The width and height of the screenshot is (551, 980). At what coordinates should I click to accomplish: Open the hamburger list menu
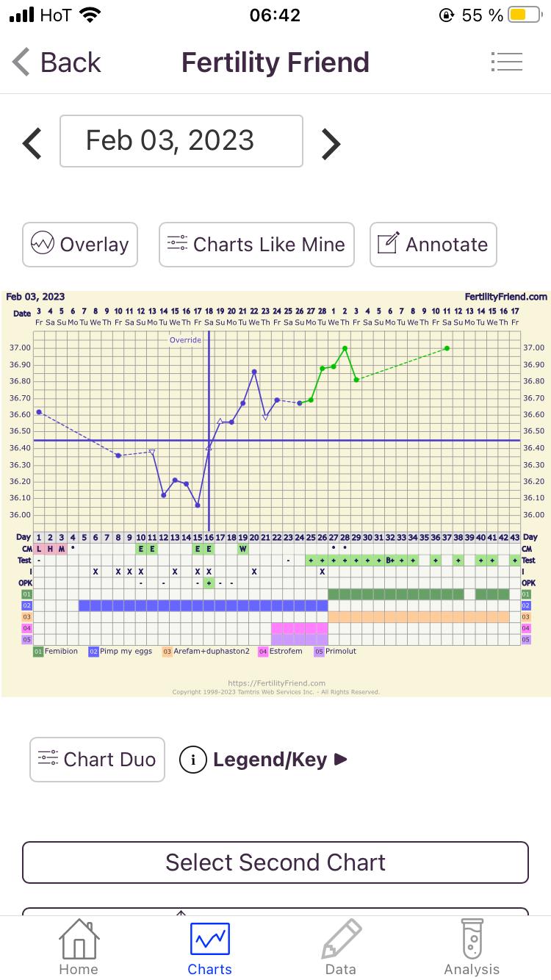[506, 62]
